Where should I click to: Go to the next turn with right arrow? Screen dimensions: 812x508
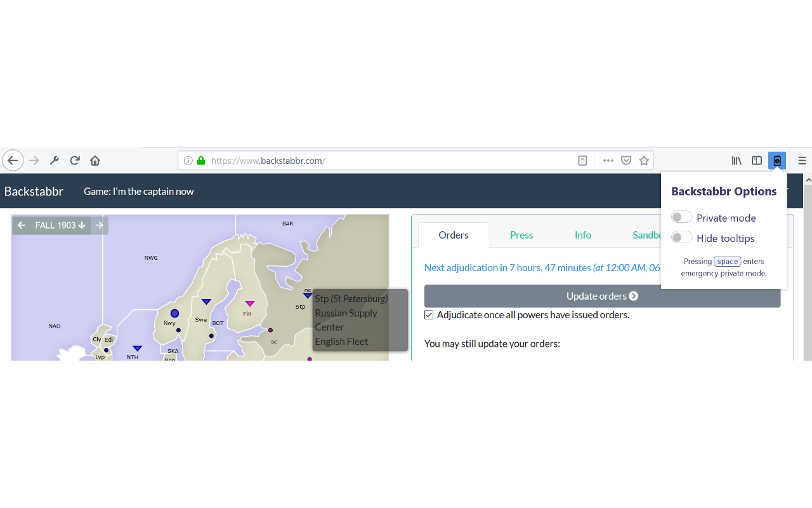[x=100, y=225]
